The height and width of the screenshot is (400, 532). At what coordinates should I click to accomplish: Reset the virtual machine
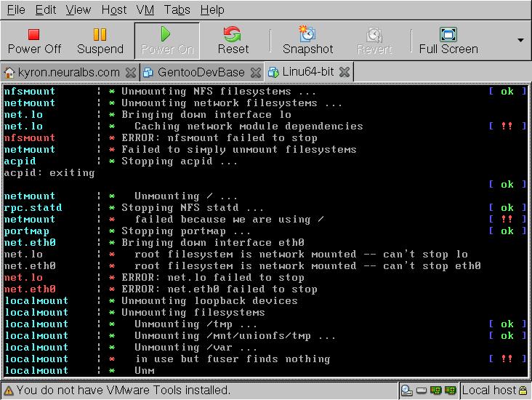[233, 41]
